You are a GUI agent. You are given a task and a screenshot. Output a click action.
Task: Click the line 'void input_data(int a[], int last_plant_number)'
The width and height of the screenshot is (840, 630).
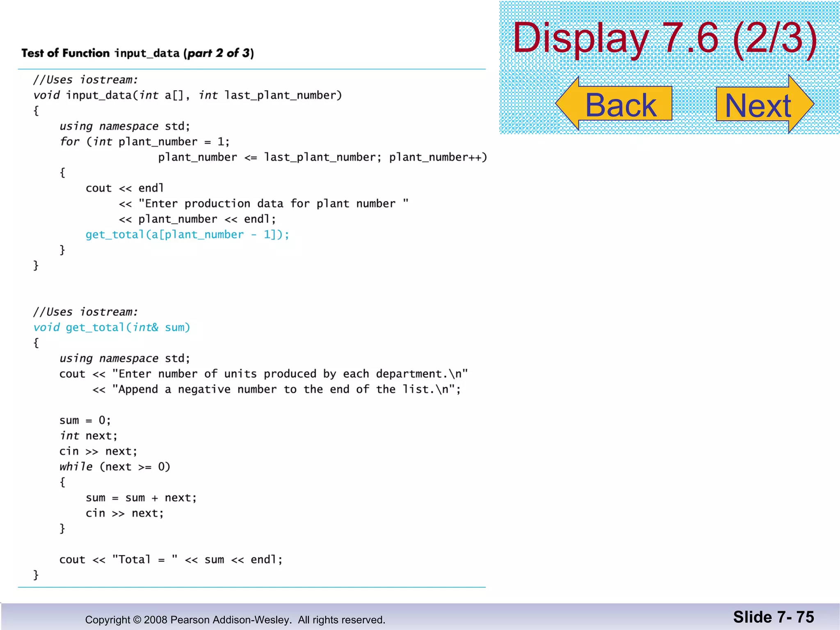pyautogui.click(x=187, y=96)
